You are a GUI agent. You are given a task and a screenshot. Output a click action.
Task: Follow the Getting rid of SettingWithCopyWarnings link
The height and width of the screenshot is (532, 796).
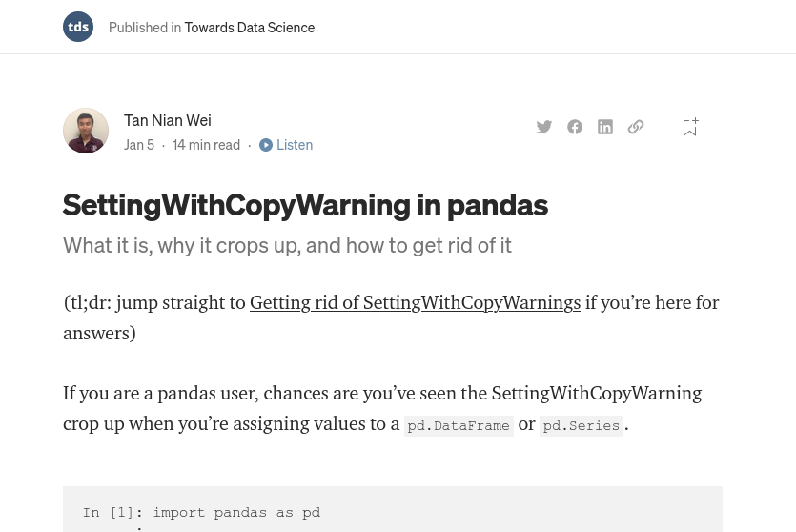click(x=415, y=302)
